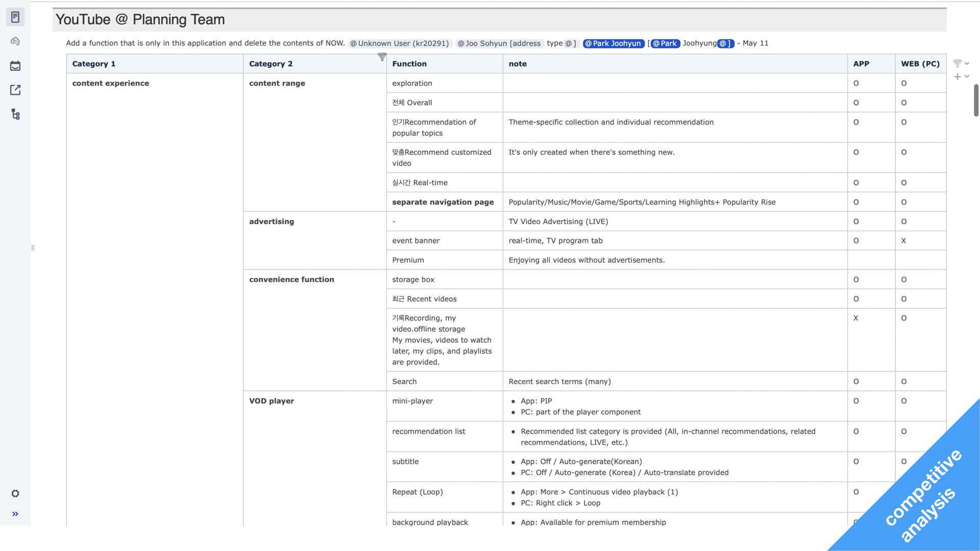Click the Premium function cell
The width and height of the screenshot is (980, 551).
444,260
